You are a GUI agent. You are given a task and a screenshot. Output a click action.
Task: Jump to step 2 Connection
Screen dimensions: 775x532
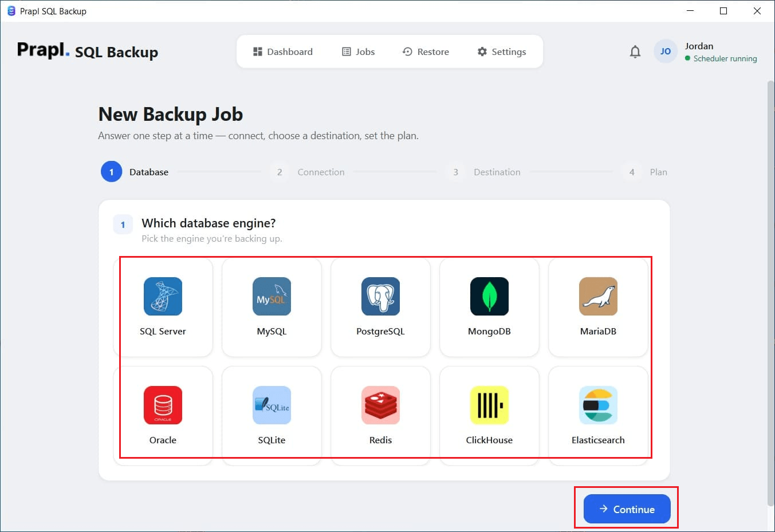307,172
